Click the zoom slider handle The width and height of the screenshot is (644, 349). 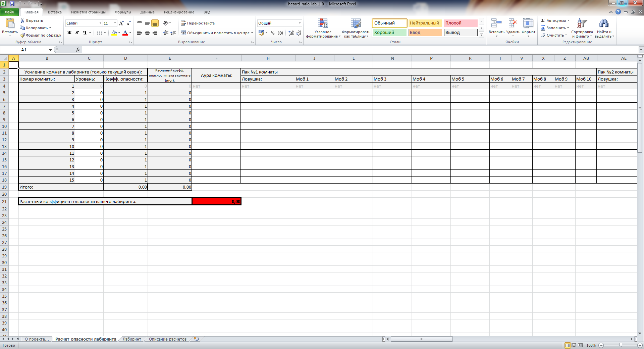(621, 345)
